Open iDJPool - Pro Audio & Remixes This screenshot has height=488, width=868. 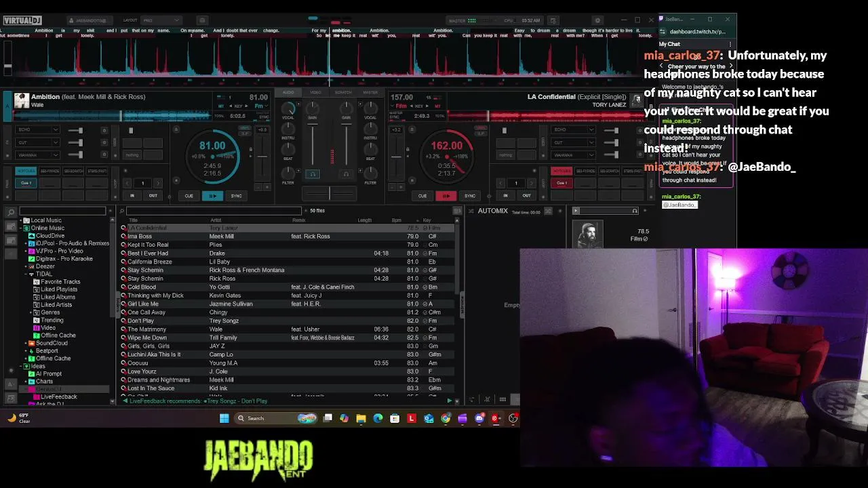[68, 243]
